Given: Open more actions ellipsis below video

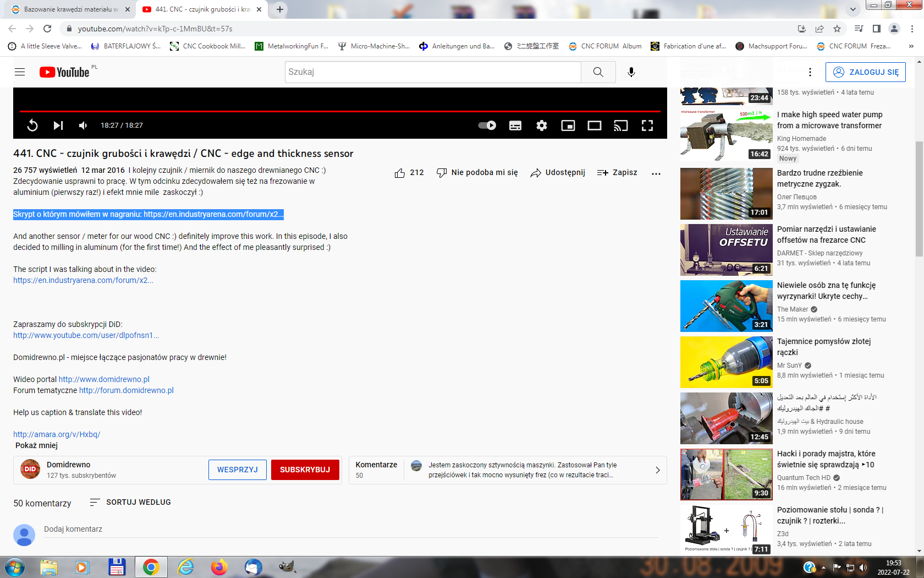Looking at the screenshot, I should point(656,173).
